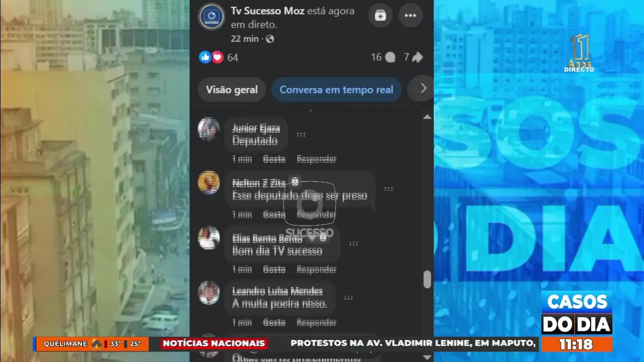
Task: Click the blue Like reaction icon
Action: pyautogui.click(x=205, y=57)
